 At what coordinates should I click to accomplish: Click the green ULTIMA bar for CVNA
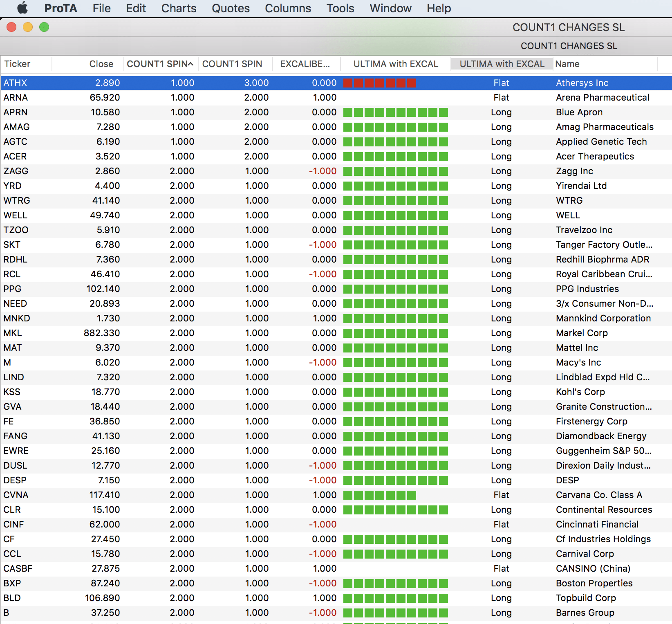tap(379, 495)
